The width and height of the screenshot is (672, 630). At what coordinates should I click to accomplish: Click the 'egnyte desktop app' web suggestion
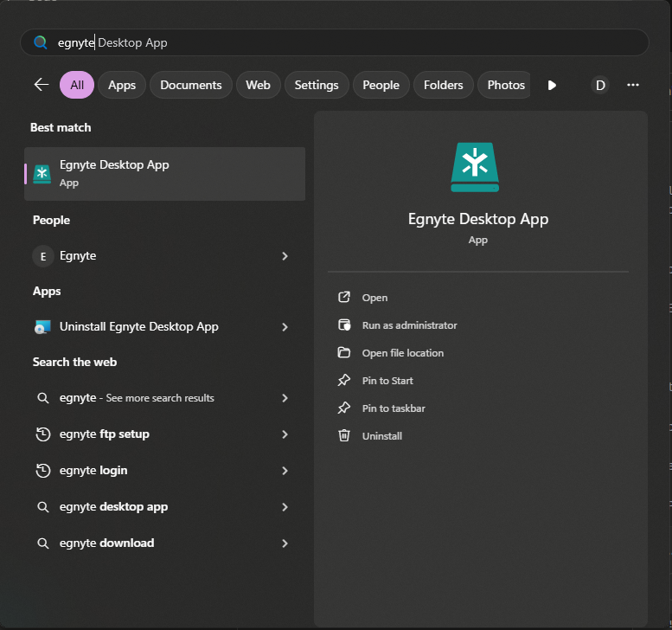[x=165, y=507]
